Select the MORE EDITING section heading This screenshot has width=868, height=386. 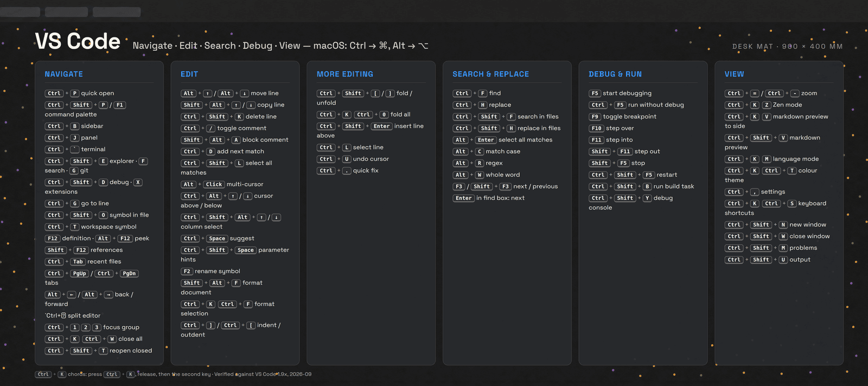coord(345,74)
